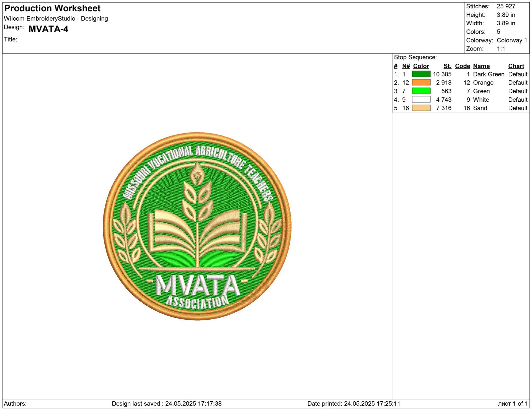Click the 'Green' name in row 3
Viewport: 532px width, 409px height.
[481, 91]
